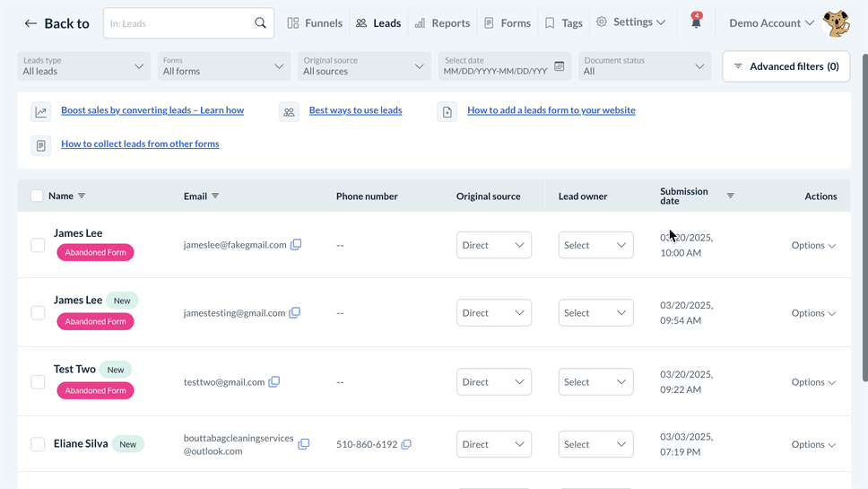Select the Test Two lead checkbox

[38, 382]
